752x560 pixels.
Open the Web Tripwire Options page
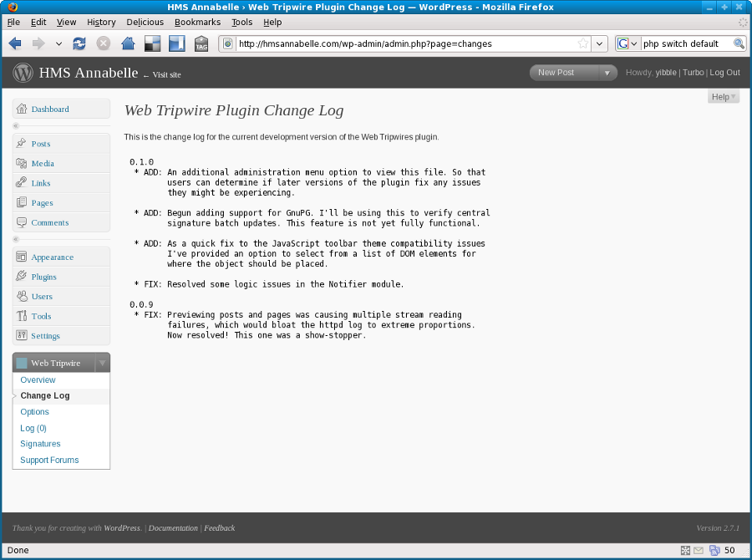(34, 412)
